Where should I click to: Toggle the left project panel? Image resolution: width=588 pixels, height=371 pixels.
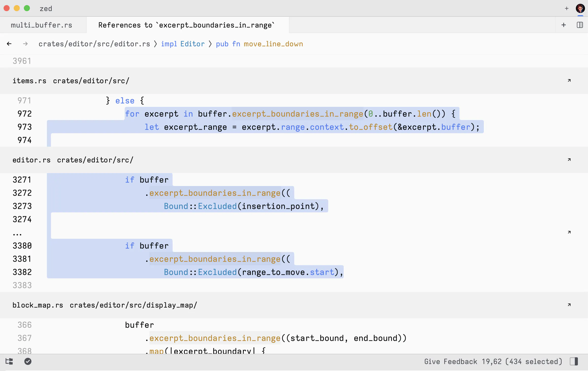9,361
